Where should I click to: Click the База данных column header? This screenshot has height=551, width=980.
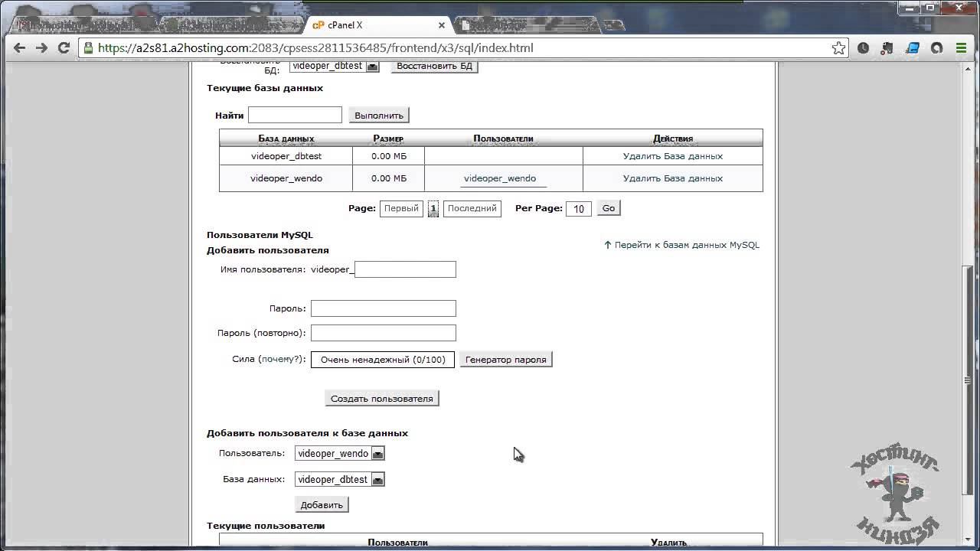point(286,139)
